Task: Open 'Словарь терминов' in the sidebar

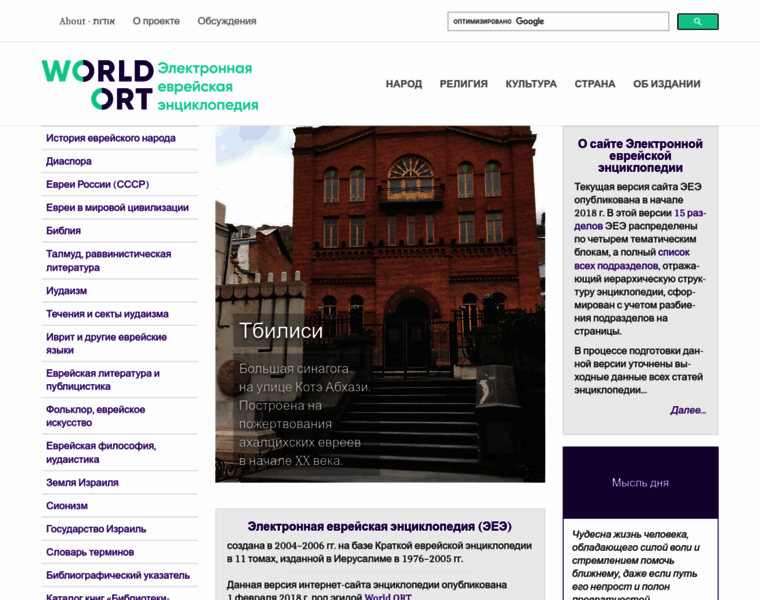Action: point(90,552)
